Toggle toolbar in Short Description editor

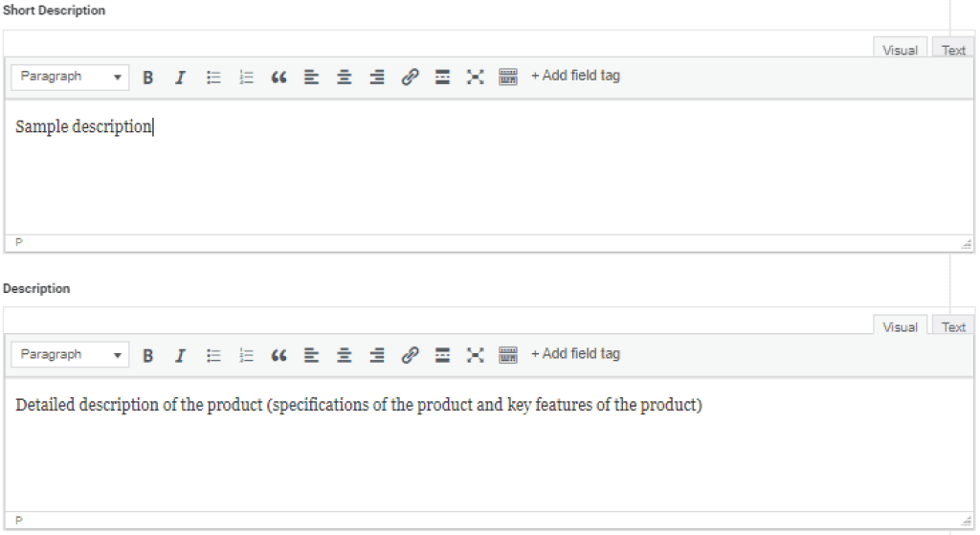(508, 78)
